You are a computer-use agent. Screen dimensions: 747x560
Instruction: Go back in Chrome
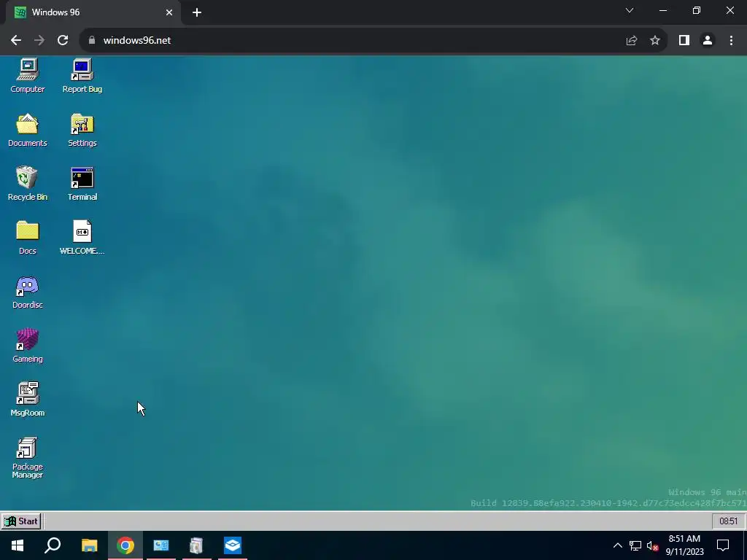point(16,41)
